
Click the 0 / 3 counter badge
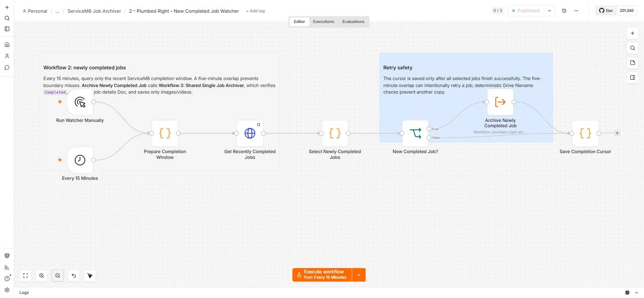pos(497,11)
